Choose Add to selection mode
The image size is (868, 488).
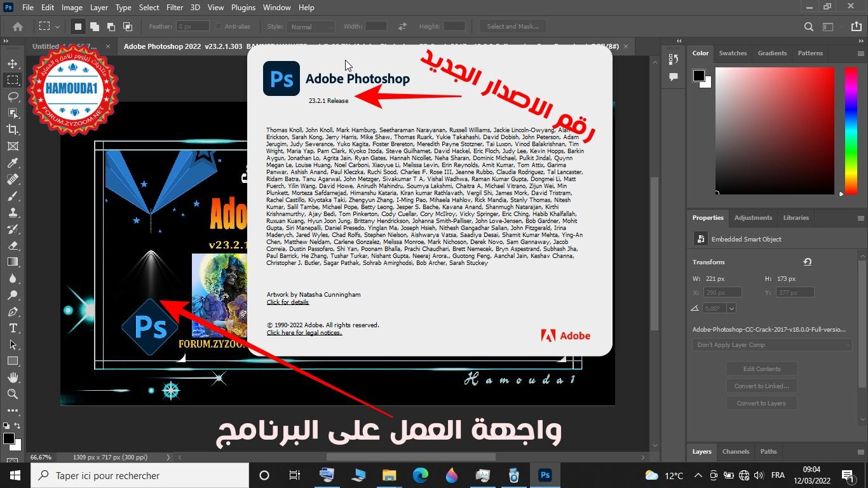pos(94,27)
